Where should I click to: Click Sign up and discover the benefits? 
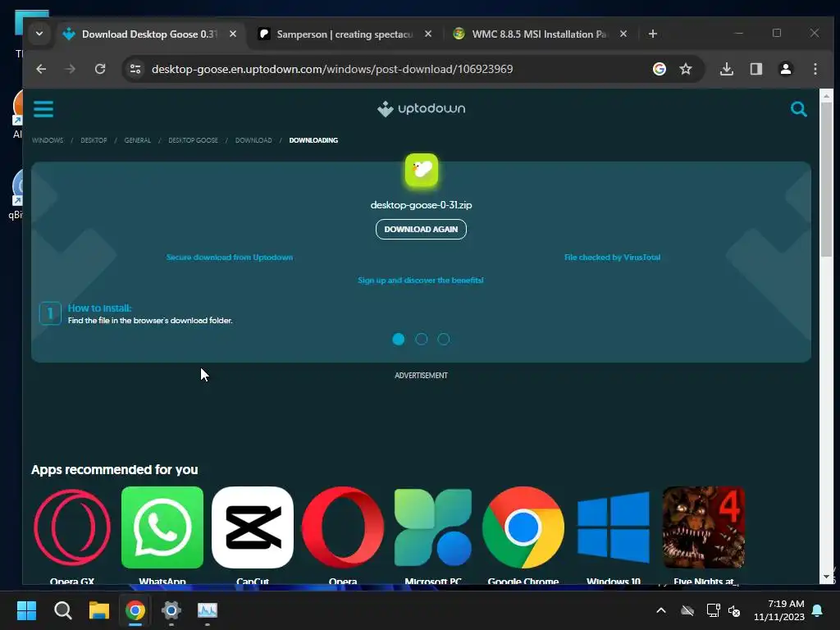[x=421, y=281]
